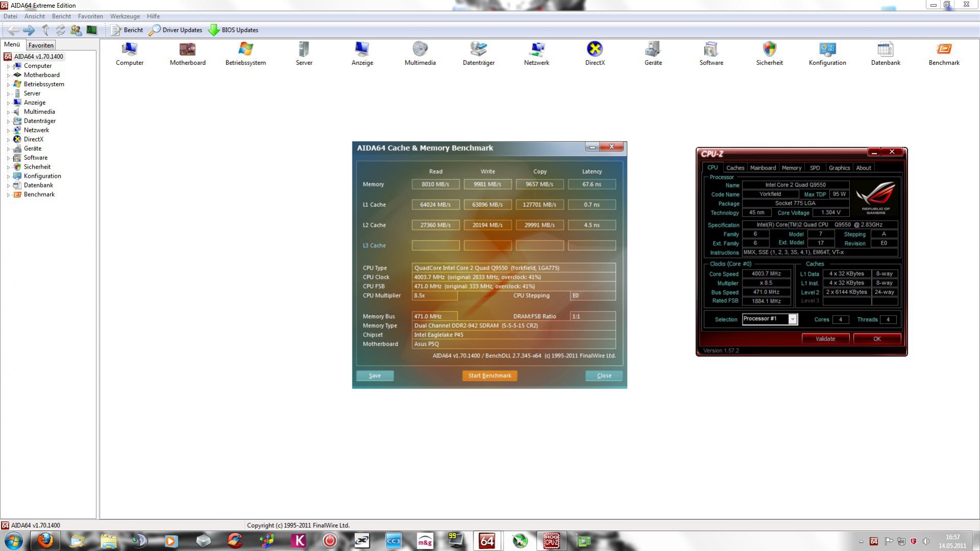Click the system clock showing 16:57

coord(952,537)
